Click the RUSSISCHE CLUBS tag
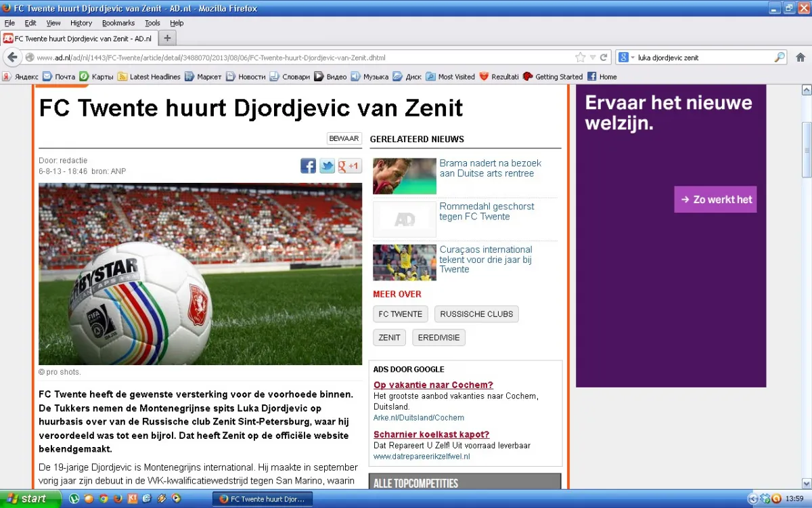Image resolution: width=812 pixels, height=508 pixels. (477, 314)
